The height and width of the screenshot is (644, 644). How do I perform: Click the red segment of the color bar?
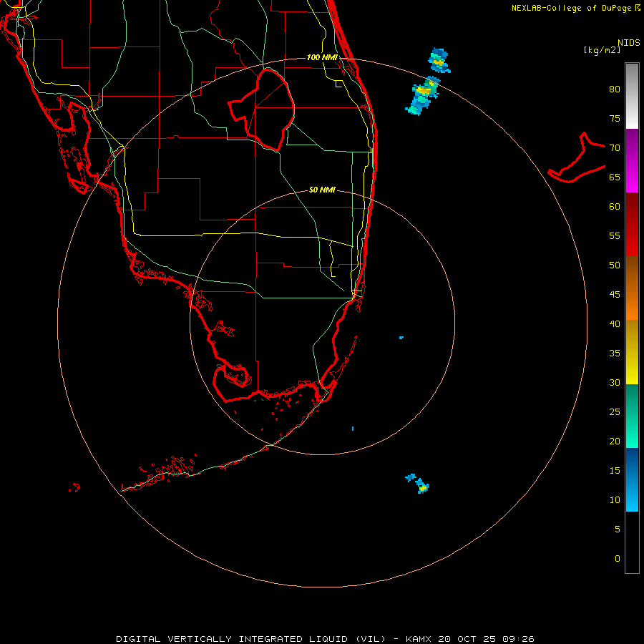pyautogui.click(x=632, y=224)
